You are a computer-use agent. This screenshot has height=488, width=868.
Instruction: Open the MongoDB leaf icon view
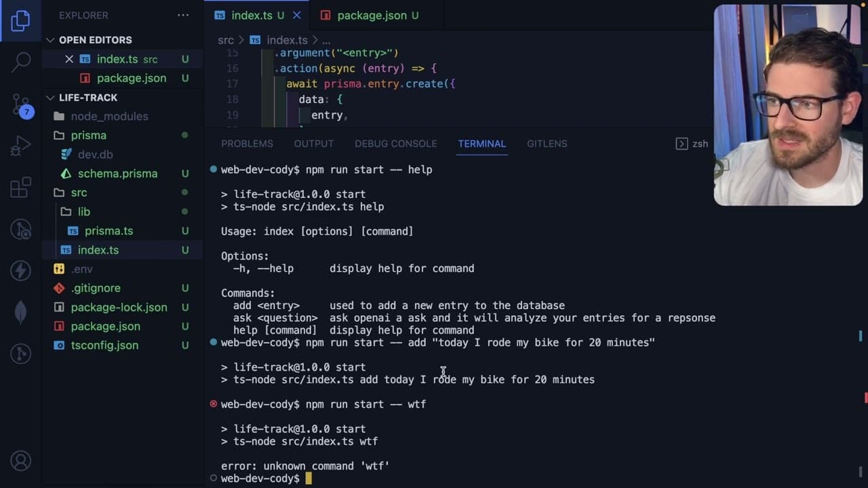click(21, 312)
